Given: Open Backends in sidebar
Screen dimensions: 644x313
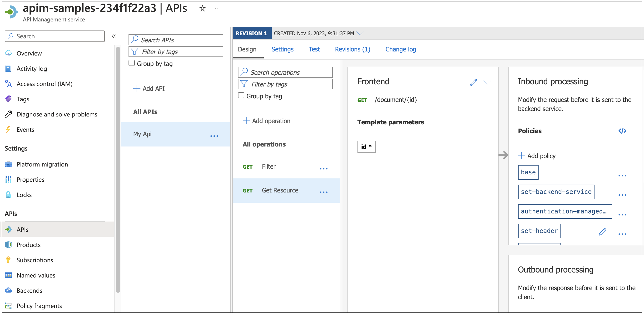Looking at the screenshot, I should point(29,290).
